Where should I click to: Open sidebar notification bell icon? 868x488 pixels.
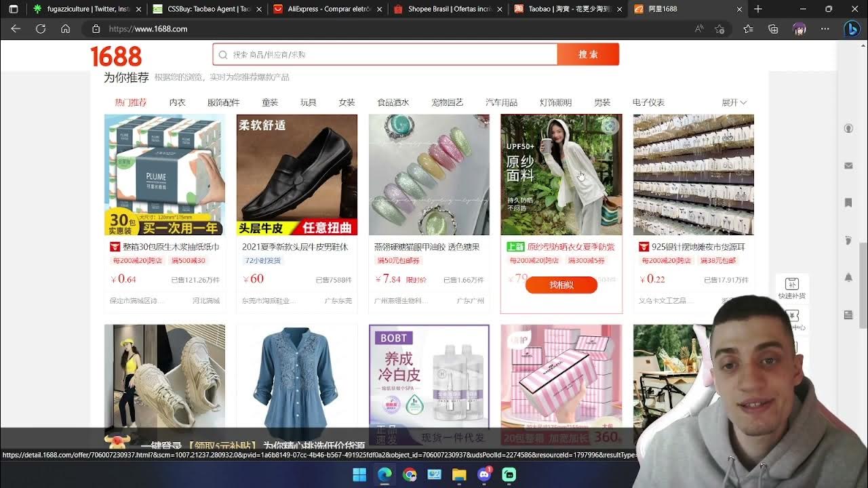(848, 277)
